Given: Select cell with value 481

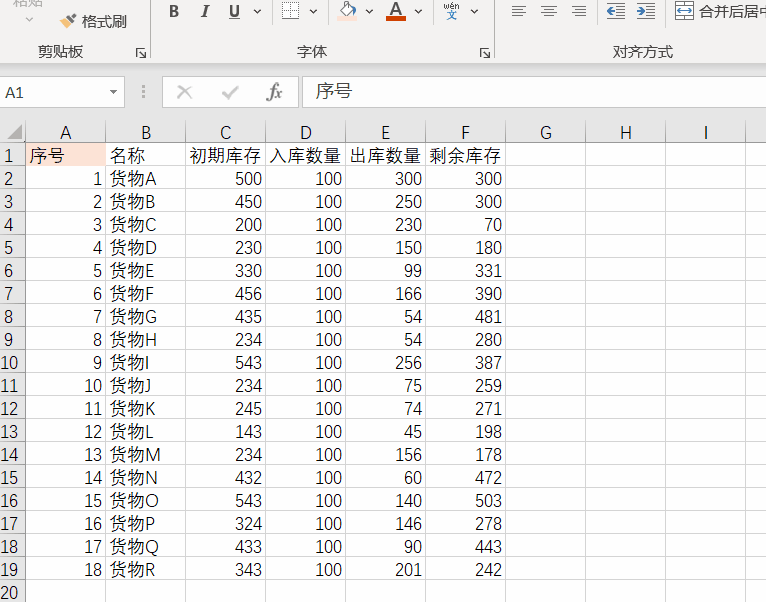Looking at the screenshot, I should tap(466, 317).
